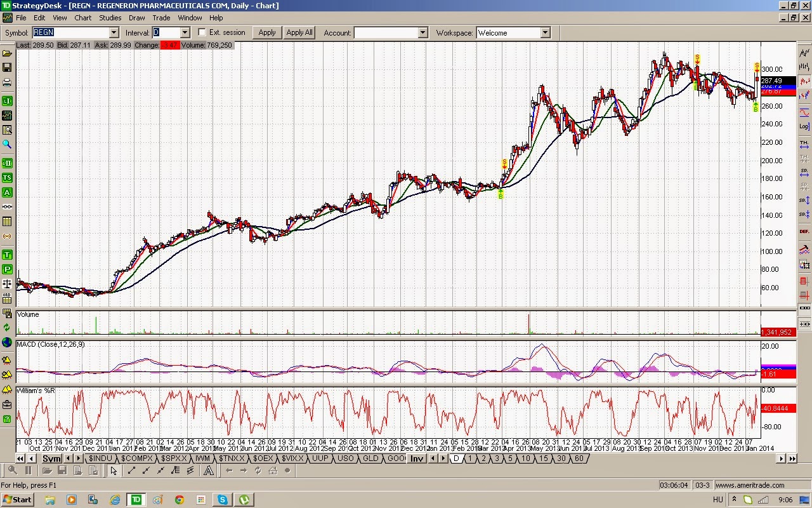The image size is (812, 508).
Task: Switch to the $COMPX symbol tab
Action: pyautogui.click(x=137, y=458)
